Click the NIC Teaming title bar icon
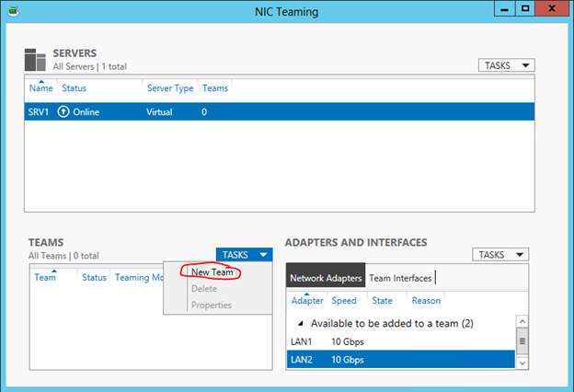 tap(14, 12)
